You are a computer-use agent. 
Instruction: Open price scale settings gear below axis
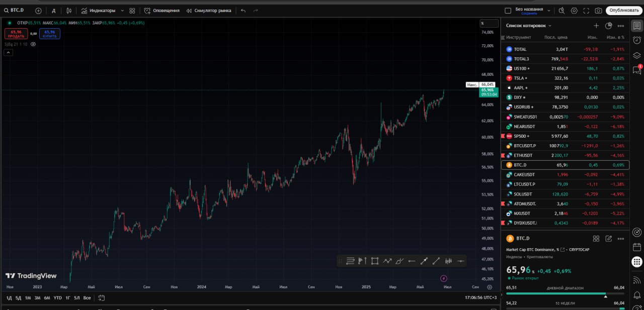tap(490, 287)
